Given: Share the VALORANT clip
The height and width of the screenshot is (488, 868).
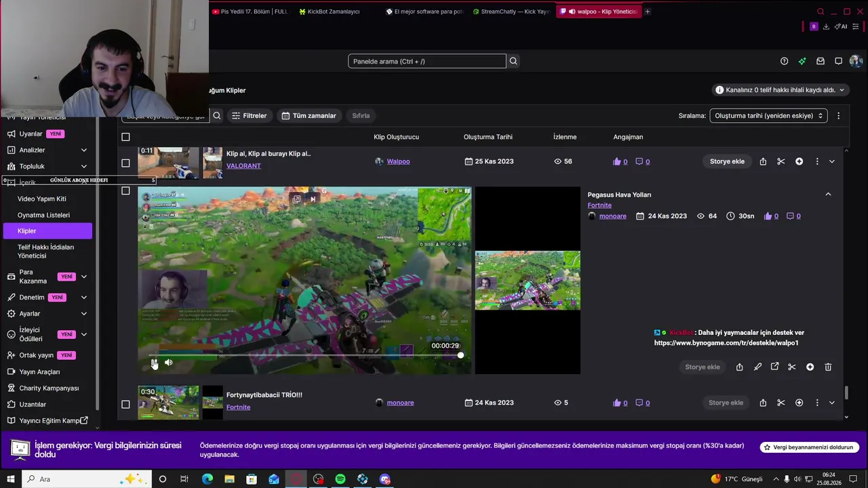Looking at the screenshot, I should pos(763,161).
